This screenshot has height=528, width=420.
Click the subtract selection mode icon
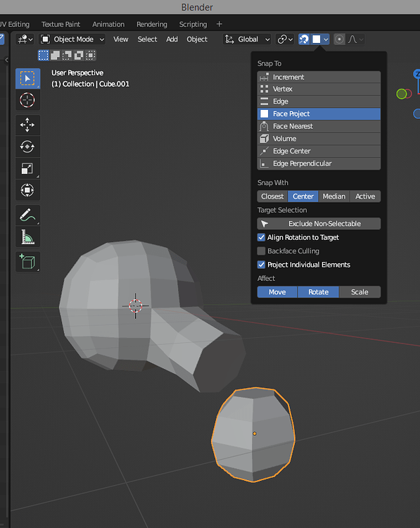[x=67, y=55]
